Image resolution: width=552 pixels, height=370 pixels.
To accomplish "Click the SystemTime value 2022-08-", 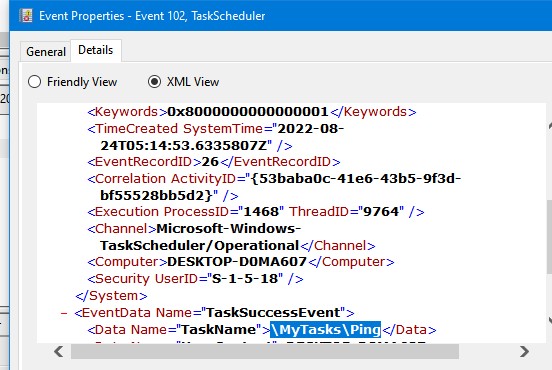I will 310,128.
